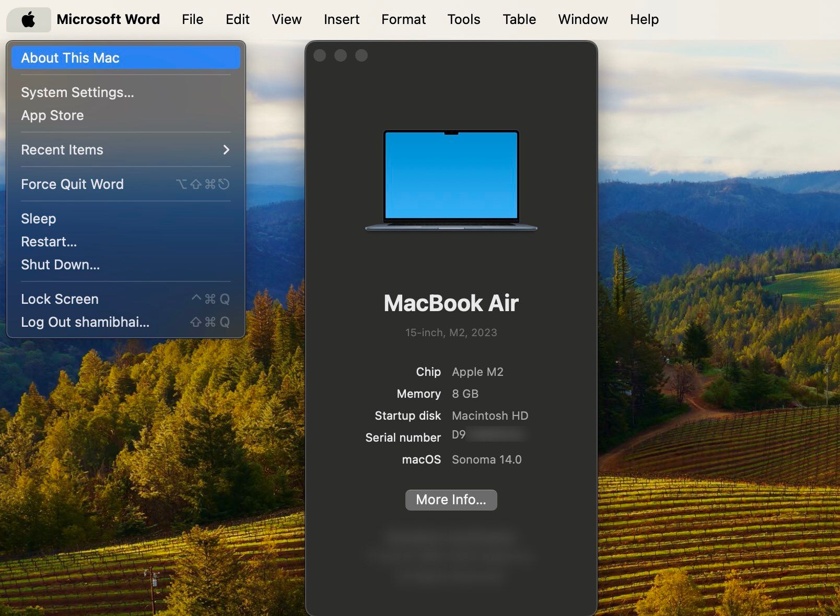Open the Tools menu
The height and width of the screenshot is (616, 840).
[463, 19]
